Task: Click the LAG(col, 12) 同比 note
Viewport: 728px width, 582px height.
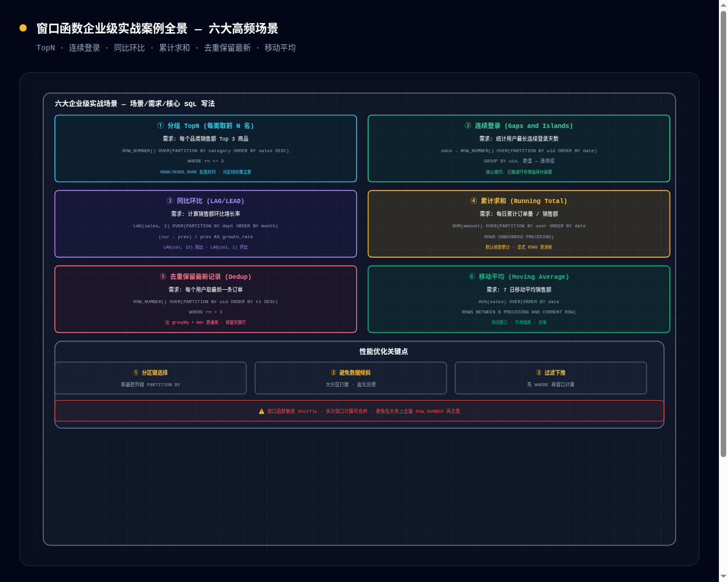Action: (x=206, y=247)
